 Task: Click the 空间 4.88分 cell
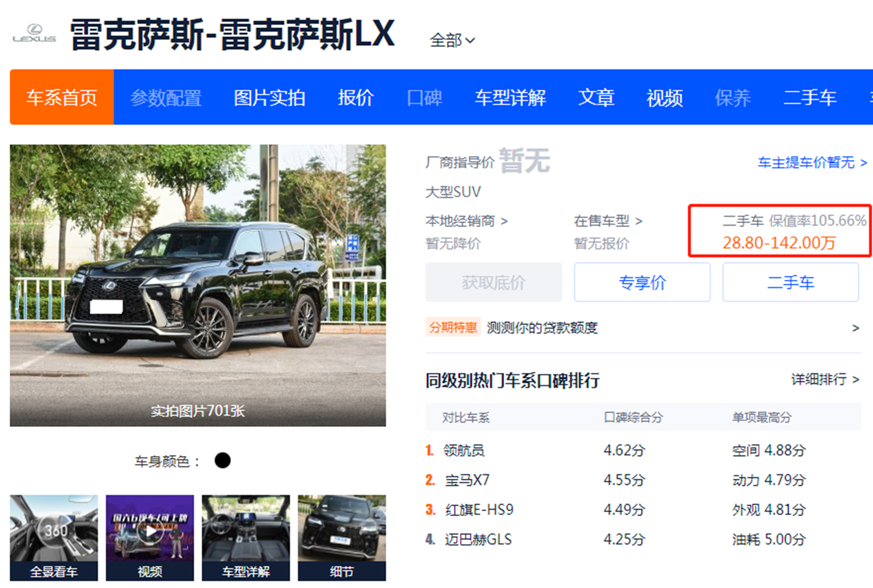pos(769,450)
